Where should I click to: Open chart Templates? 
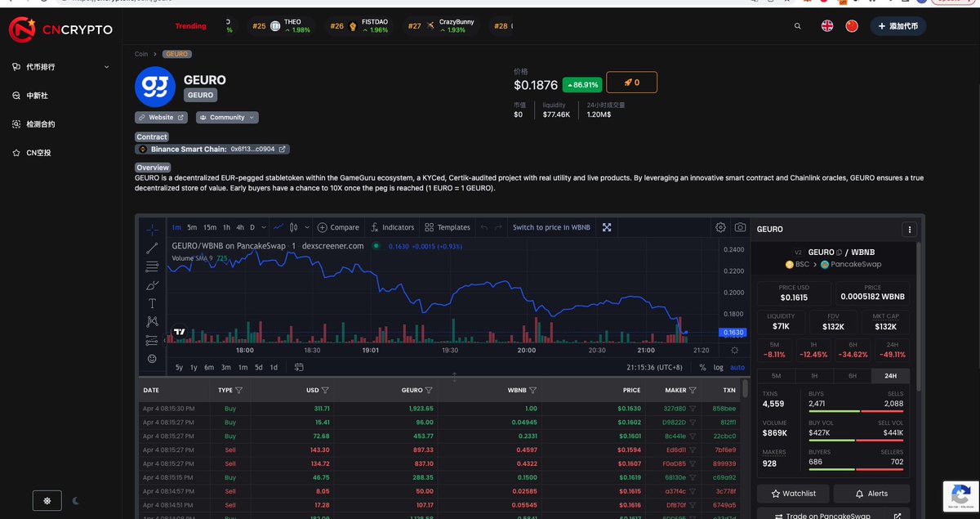[x=448, y=227]
